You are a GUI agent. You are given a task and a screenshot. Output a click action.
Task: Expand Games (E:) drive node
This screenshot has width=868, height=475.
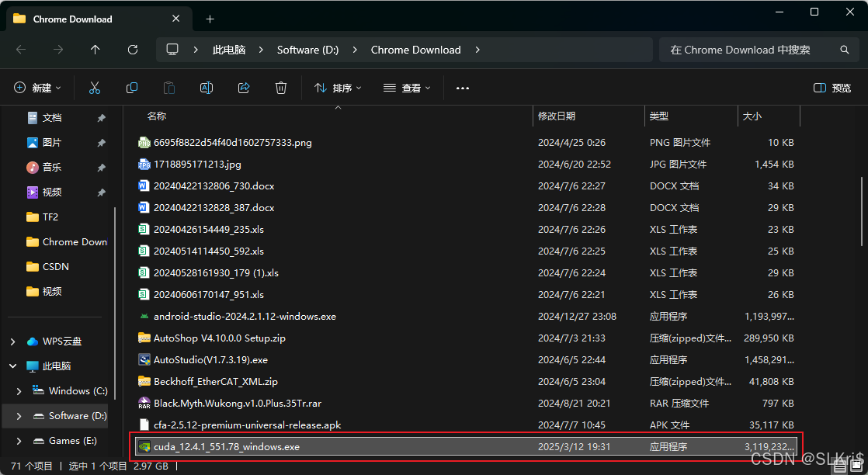tap(19, 441)
